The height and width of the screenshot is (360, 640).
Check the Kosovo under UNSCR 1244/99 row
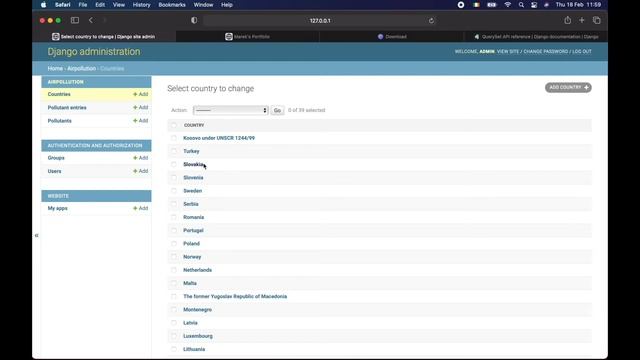174,138
